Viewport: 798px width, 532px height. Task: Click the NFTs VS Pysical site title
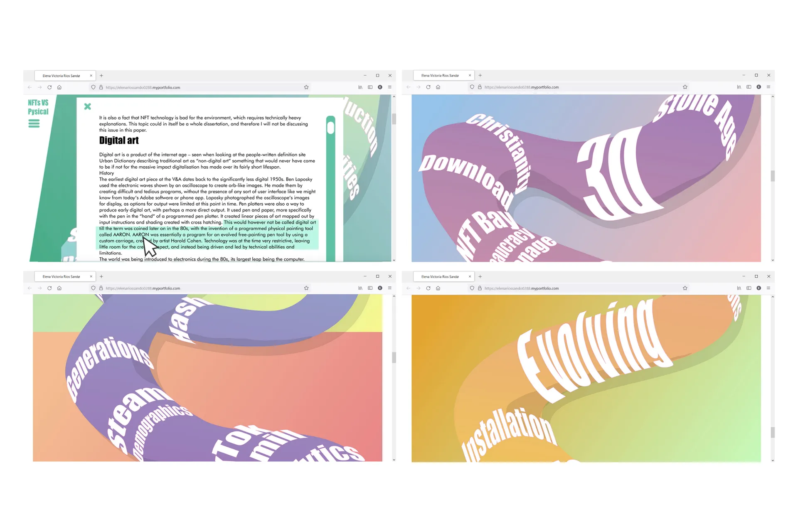tap(38, 107)
